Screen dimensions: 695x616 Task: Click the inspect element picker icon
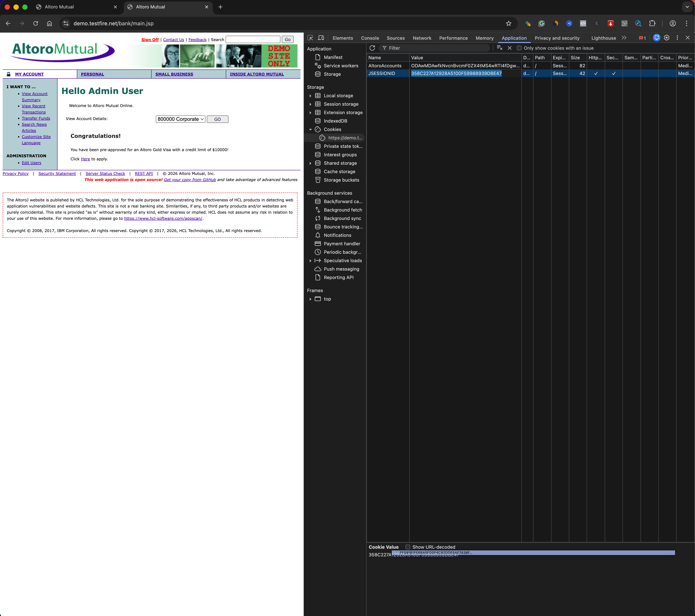point(310,38)
